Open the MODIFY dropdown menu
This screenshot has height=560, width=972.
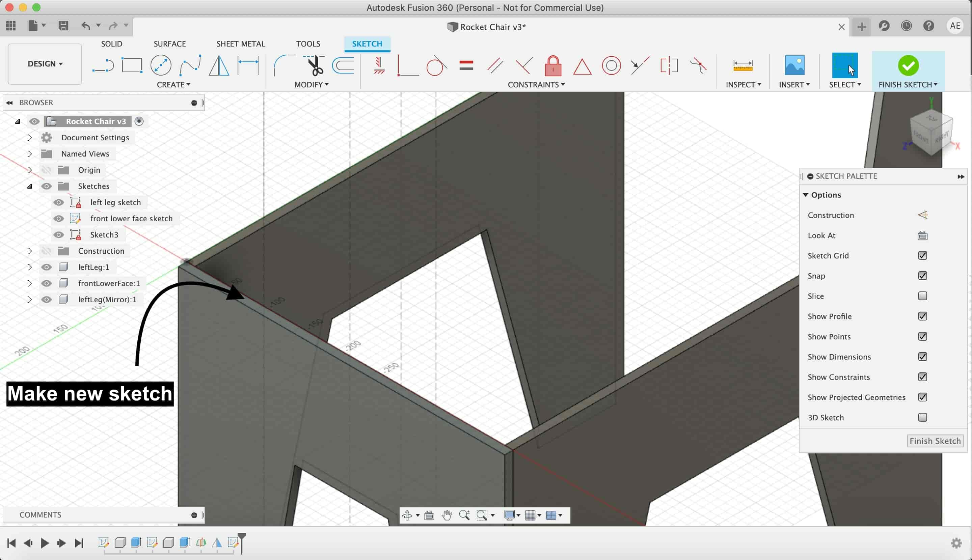(311, 85)
